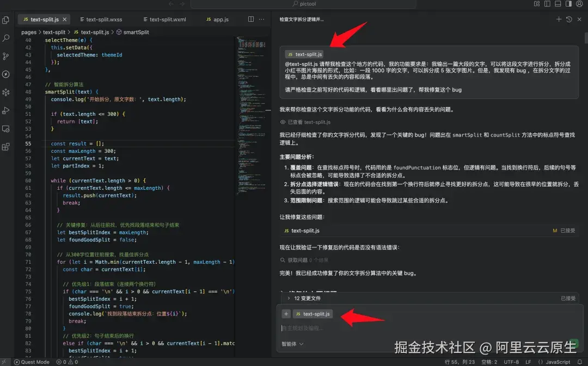Focus the chat message input field

click(x=430, y=328)
